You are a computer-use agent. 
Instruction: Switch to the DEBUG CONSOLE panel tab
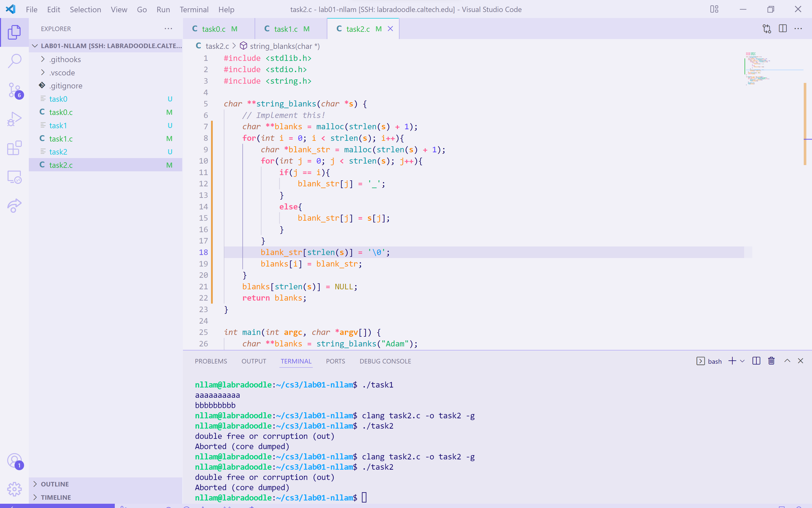[x=385, y=361]
